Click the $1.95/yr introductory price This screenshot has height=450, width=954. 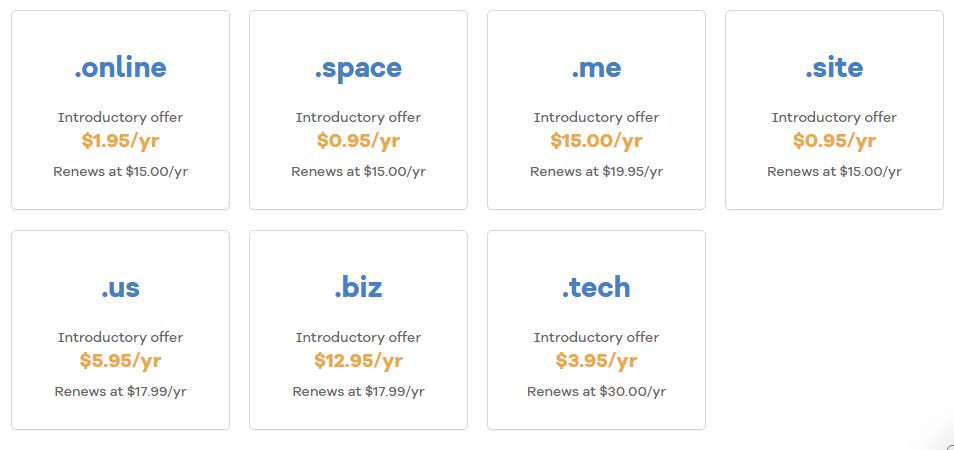pos(120,141)
